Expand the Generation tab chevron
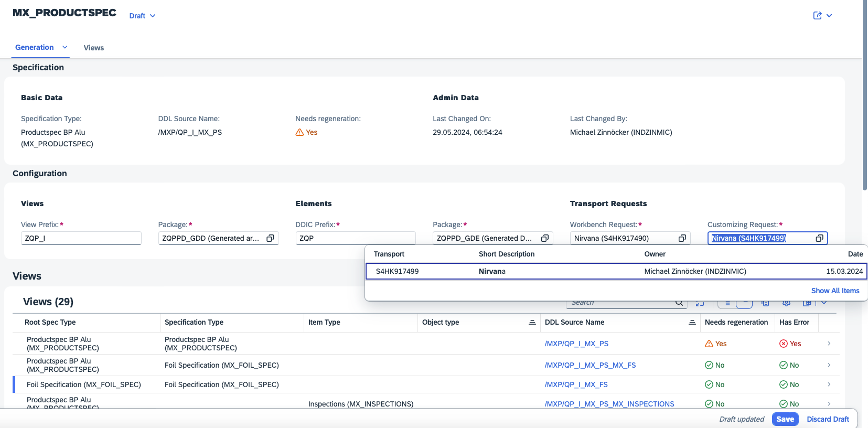This screenshot has width=868, height=428. point(65,47)
